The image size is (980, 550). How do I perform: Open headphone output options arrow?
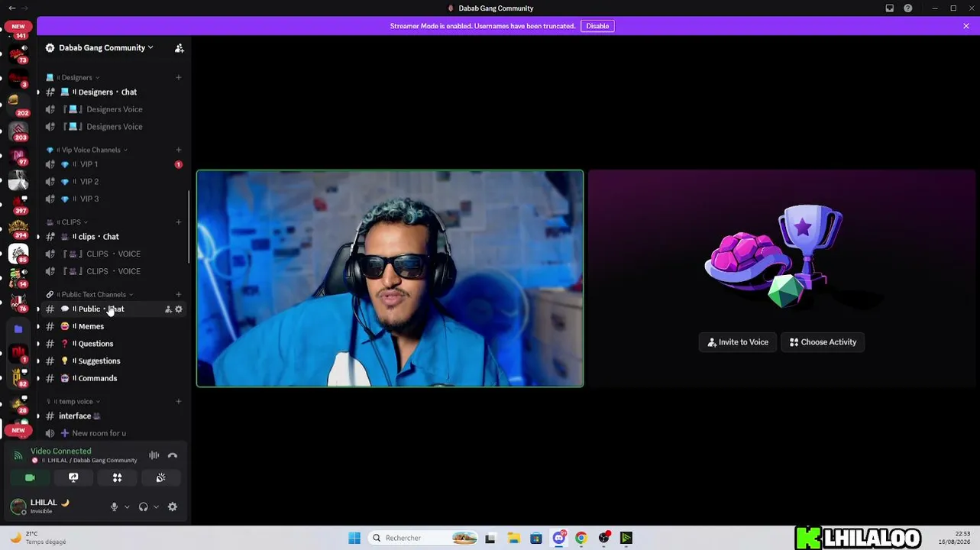[x=156, y=506]
